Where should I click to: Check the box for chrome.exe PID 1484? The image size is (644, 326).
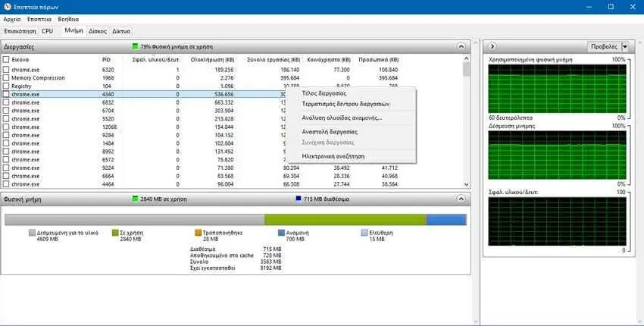click(x=6, y=143)
